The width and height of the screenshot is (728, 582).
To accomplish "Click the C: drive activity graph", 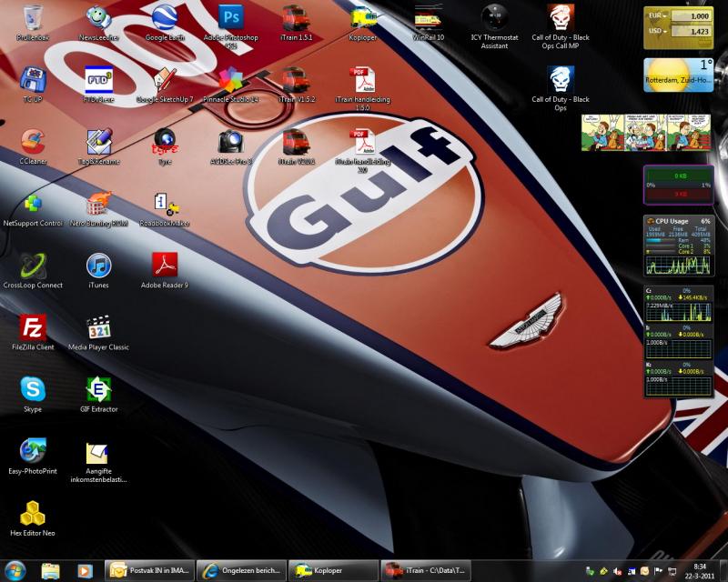I will pos(678,311).
